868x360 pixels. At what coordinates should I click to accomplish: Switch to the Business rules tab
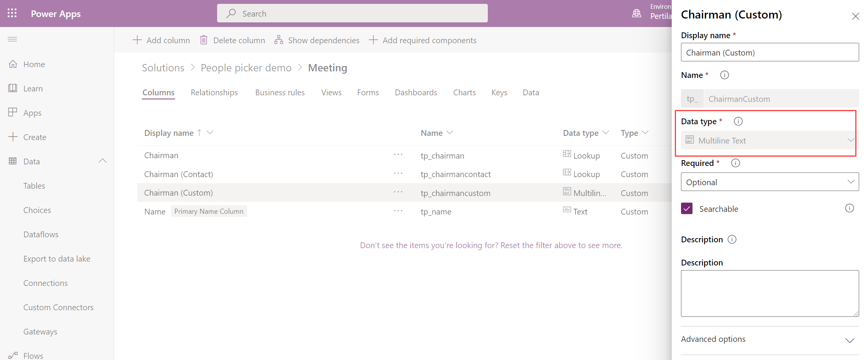pyautogui.click(x=280, y=93)
